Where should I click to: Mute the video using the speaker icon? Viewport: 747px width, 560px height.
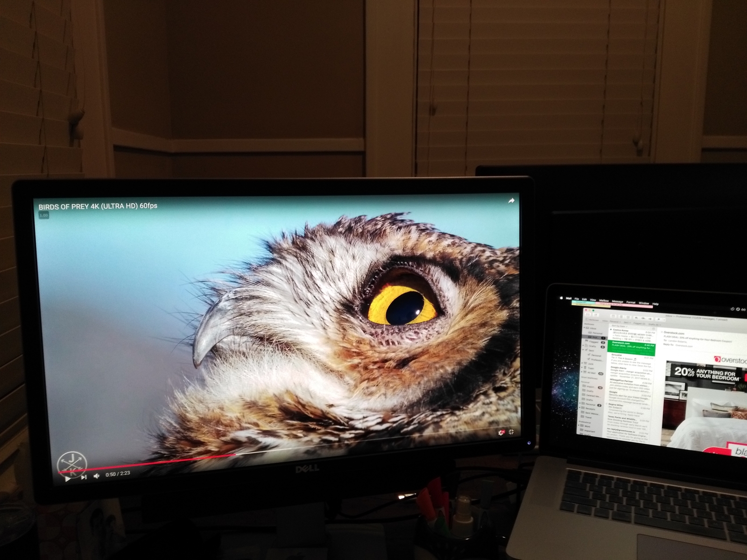97,476
